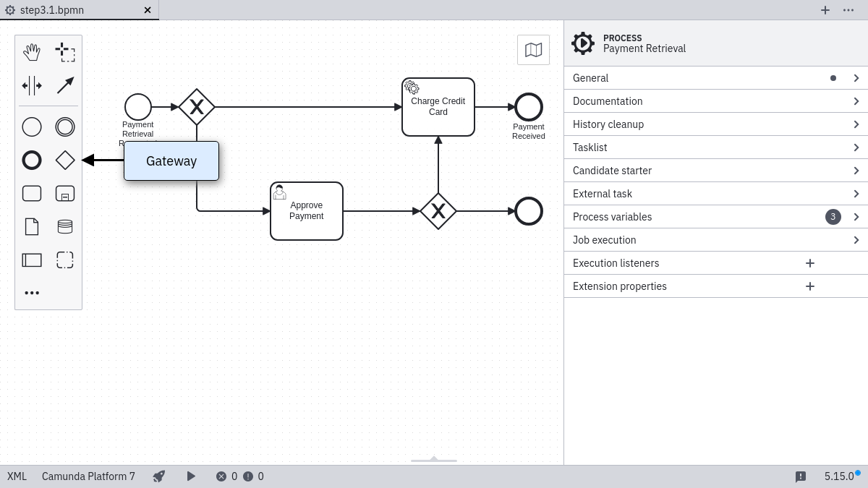The image size is (868, 488).
Task: Select the group palette icon
Action: [x=65, y=260]
